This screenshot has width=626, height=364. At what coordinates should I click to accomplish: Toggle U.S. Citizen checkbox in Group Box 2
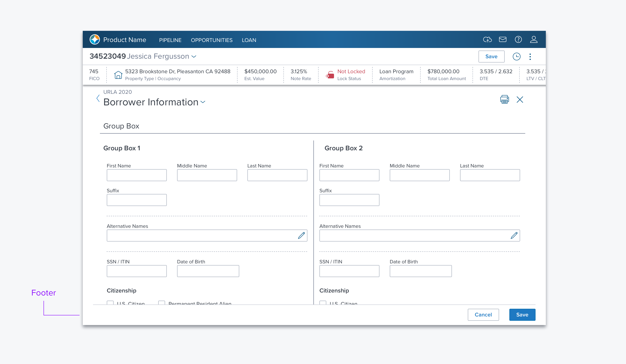[323, 303]
